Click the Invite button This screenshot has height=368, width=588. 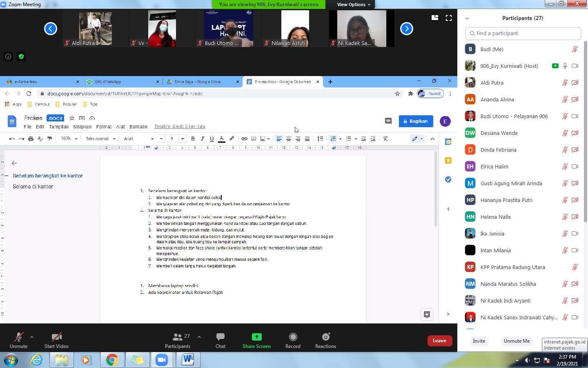479,341
